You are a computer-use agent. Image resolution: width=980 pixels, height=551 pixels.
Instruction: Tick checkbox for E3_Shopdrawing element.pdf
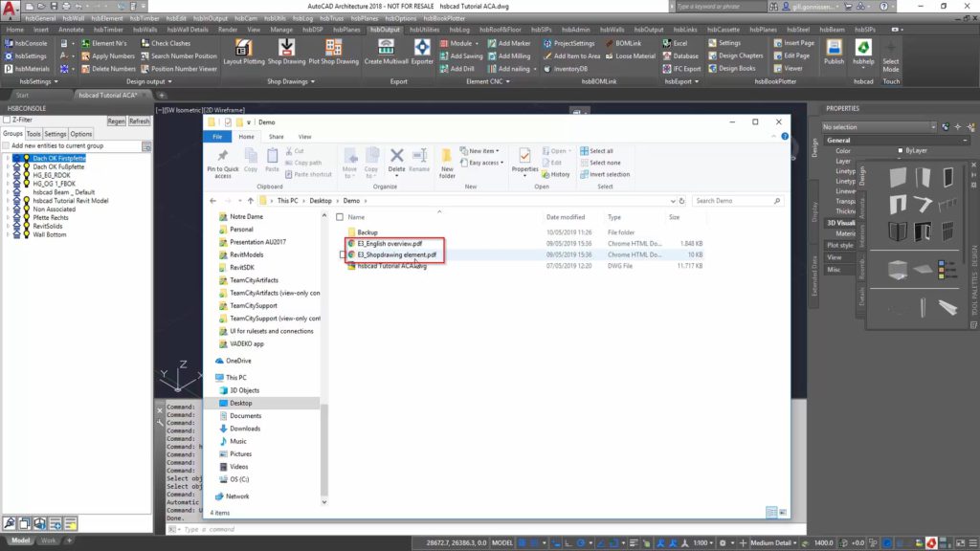[x=343, y=254]
